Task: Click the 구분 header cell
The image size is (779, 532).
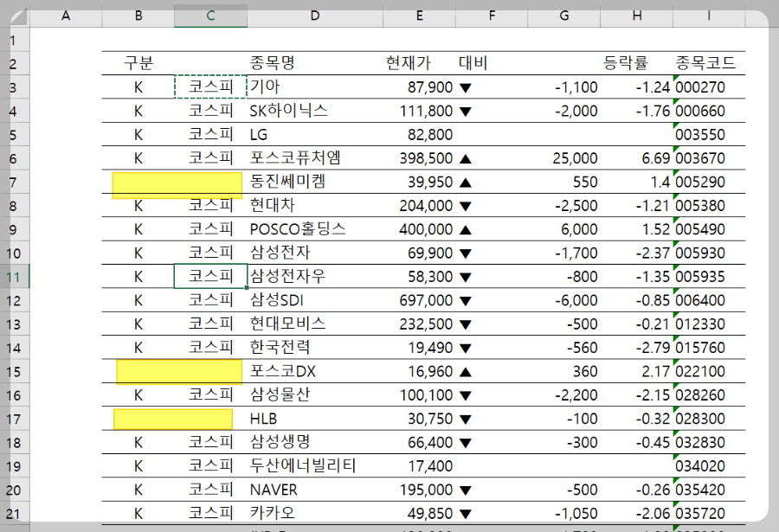Action: pyautogui.click(x=138, y=63)
